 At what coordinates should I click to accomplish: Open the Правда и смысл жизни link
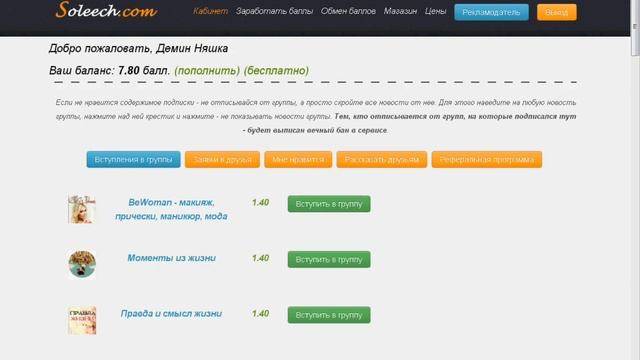(x=171, y=313)
